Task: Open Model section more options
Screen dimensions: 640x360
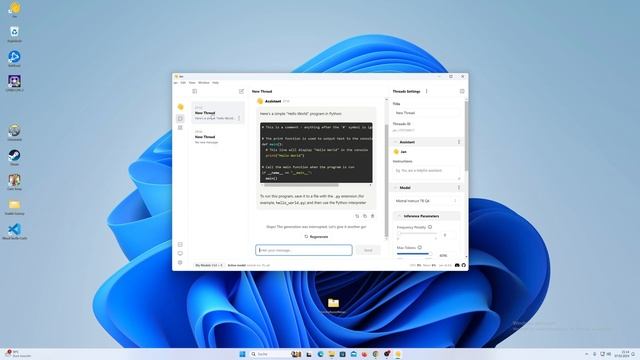Action: click(x=459, y=188)
